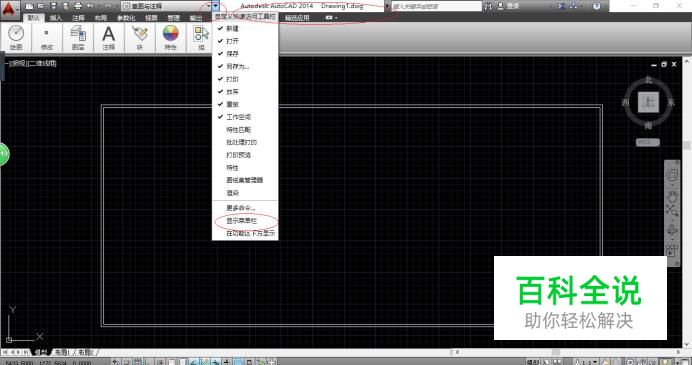Switch to the 视图 ribbon tab
The image size is (692, 365).
click(151, 18)
